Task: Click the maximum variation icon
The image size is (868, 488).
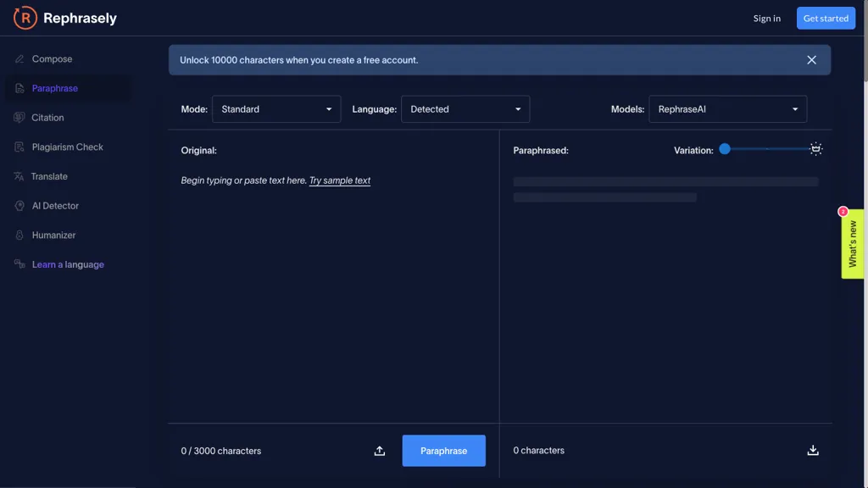Action: click(815, 149)
